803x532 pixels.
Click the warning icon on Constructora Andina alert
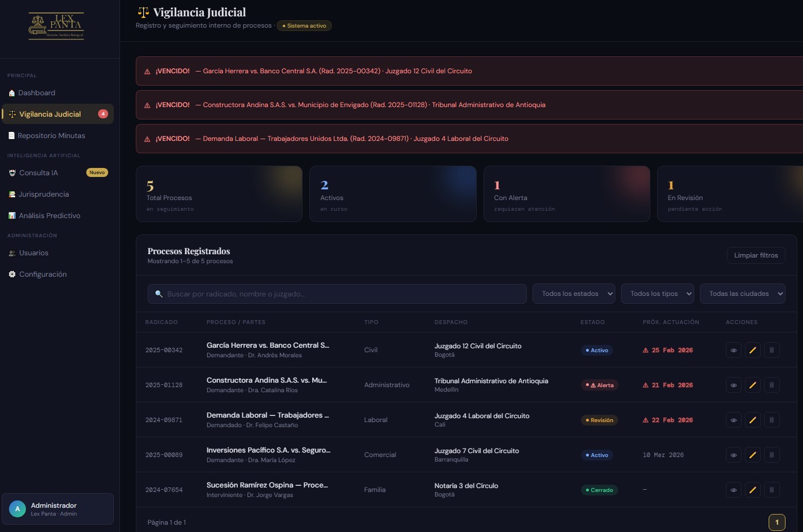click(x=147, y=105)
